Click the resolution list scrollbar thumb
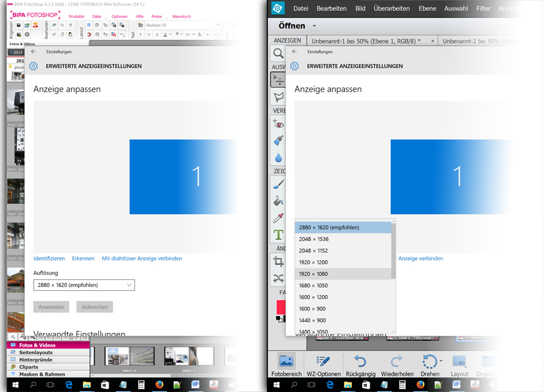Screen dimensions: 543x392 [x=393, y=251]
